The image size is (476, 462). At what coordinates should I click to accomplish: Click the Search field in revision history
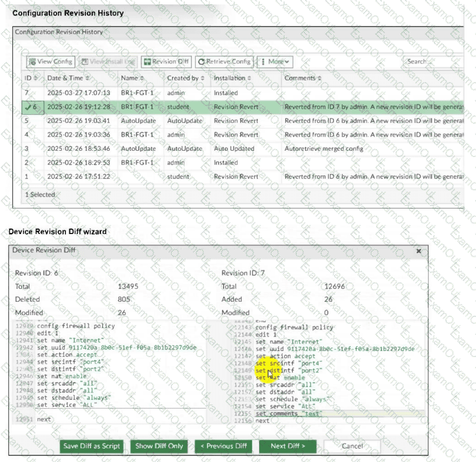pyautogui.click(x=433, y=62)
